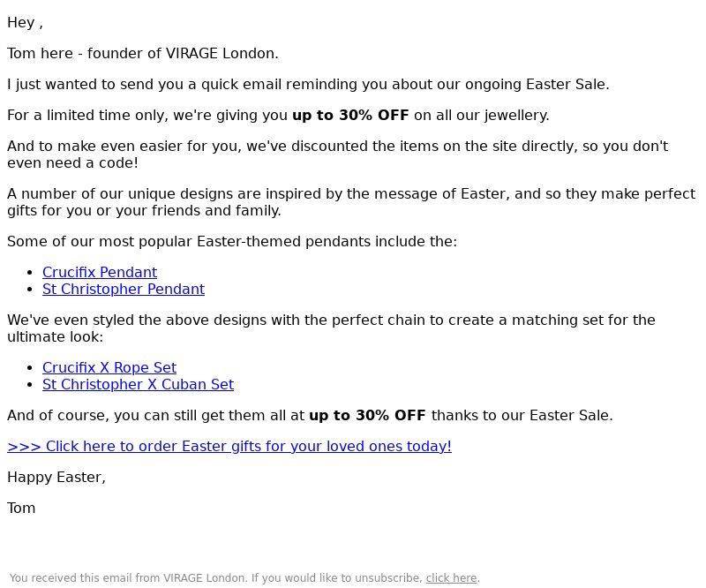Click the 'Hey ,' greeting line
This screenshot has height=588, width=706.
coord(26,23)
